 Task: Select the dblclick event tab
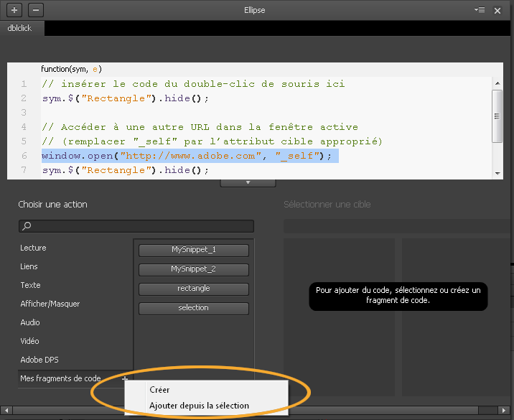click(x=19, y=28)
